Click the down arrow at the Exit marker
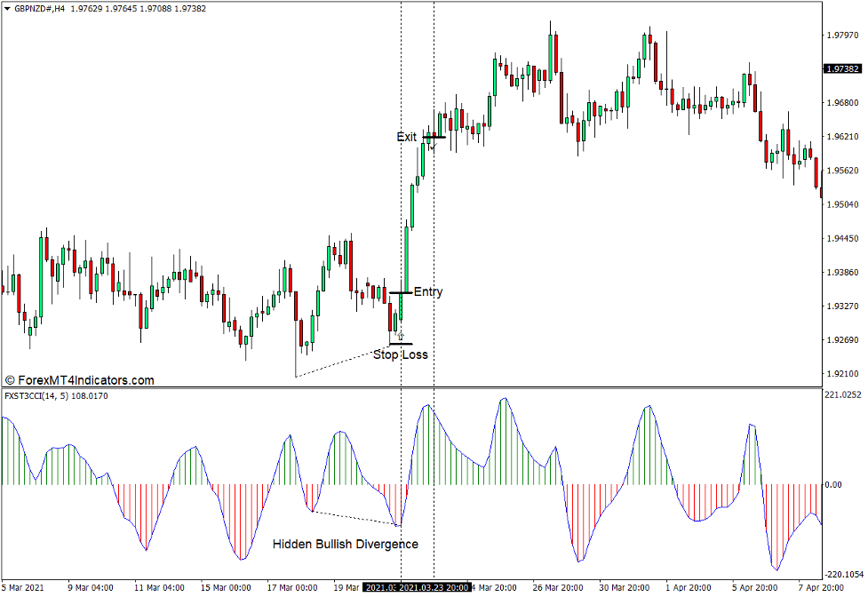 click(x=433, y=144)
